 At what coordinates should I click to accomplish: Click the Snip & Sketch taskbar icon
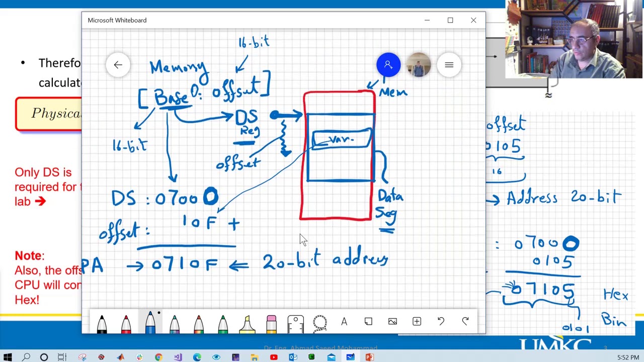tap(82, 357)
